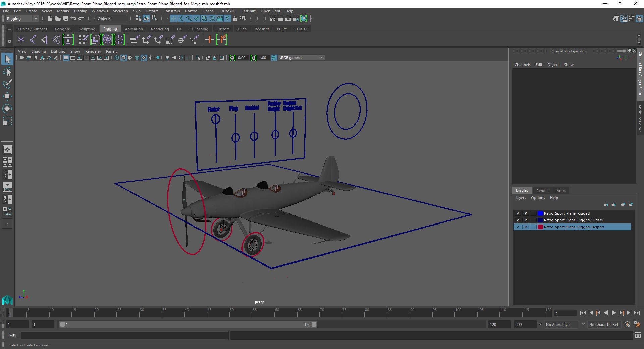The height and width of the screenshot is (349, 644).
Task: Toggle visibility V of Retro_Sport_Plane_Rigged_Sliders layer
Action: click(518, 220)
